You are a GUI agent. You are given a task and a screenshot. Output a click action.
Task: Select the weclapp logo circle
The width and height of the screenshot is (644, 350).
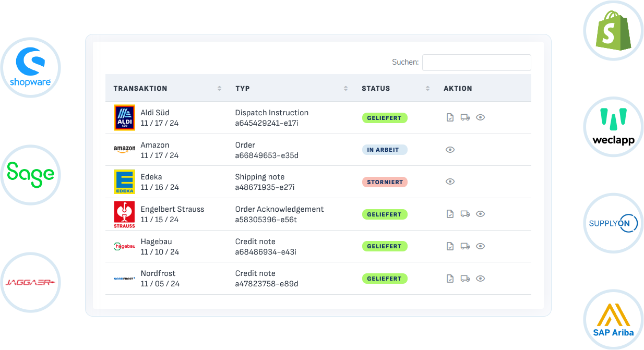(x=614, y=127)
